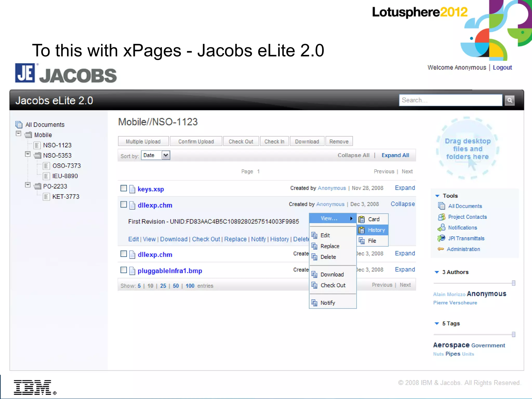This screenshot has height=399, width=532.
Task: Collapse the Mobile tree node
Action: click(x=18, y=133)
